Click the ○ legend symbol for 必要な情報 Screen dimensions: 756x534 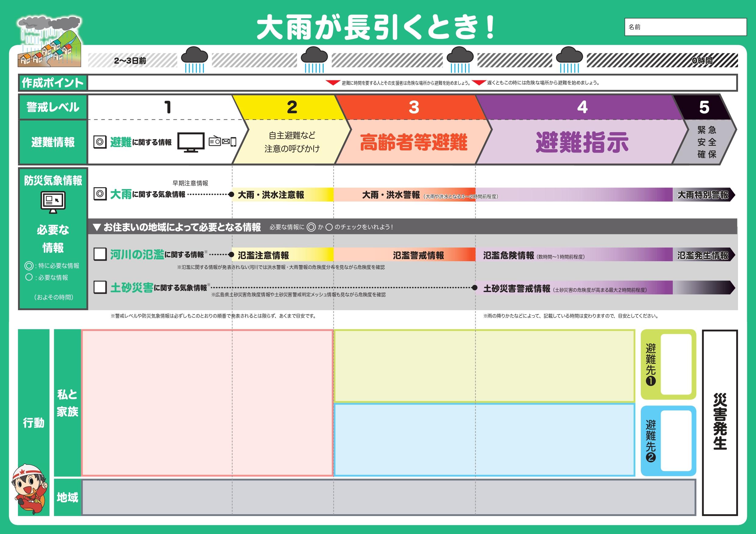pyautogui.click(x=29, y=277)
